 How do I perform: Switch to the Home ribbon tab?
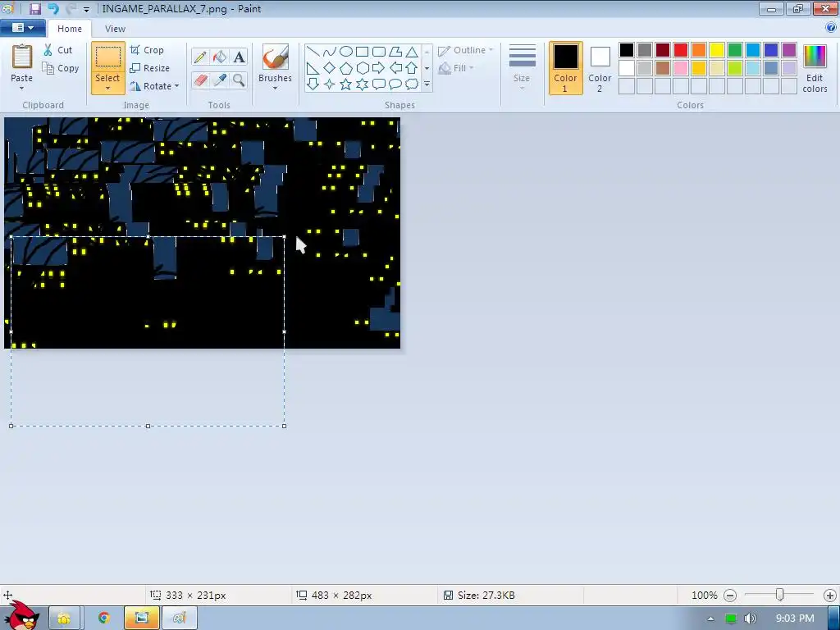click(x=70, y=29)
